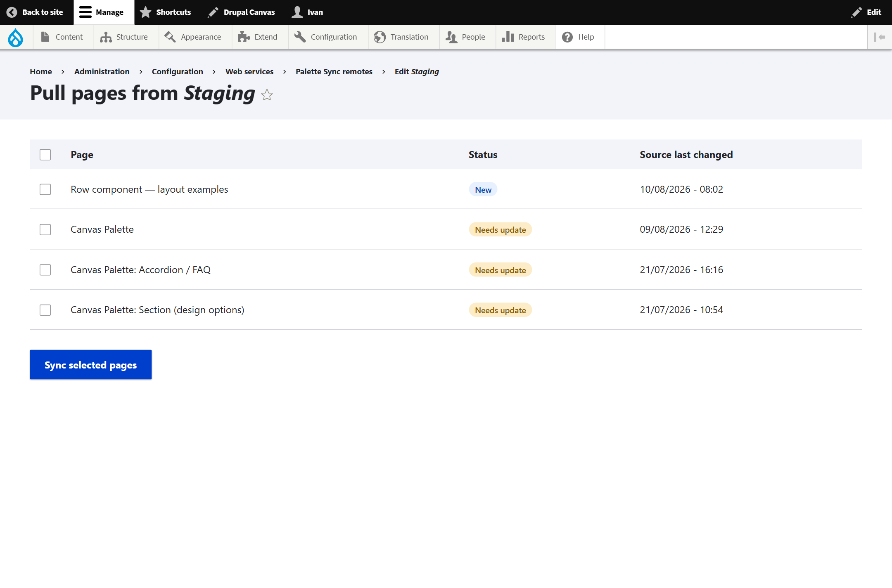Click the Manage hamburger icon
This screenshot has height=588, width=892.
(x=85, y=12)
